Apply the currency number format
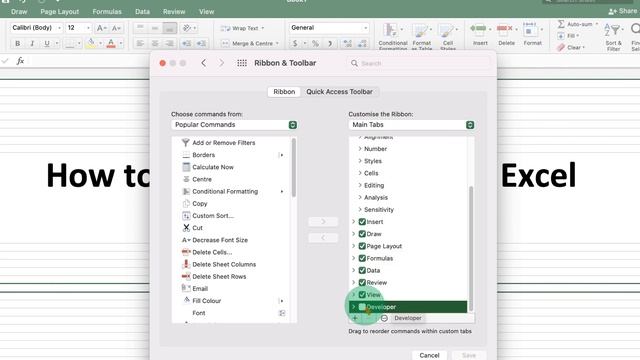Screen dimensions: 640x360 pos(295,43)
